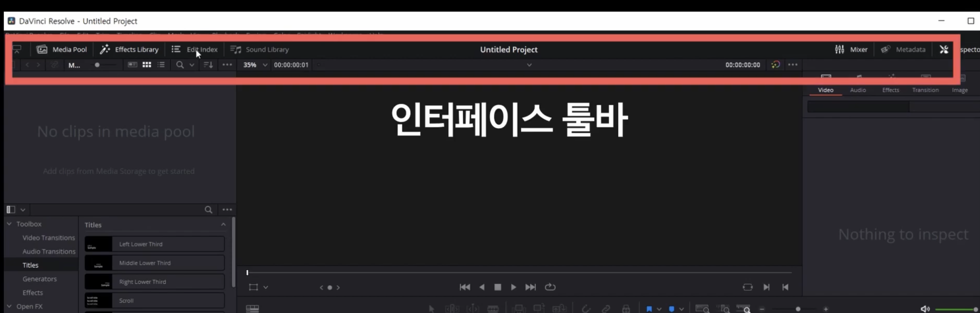Switch media pool to thumbnail grid view
This screenshot has height=313, width=980.
(146, 65)
